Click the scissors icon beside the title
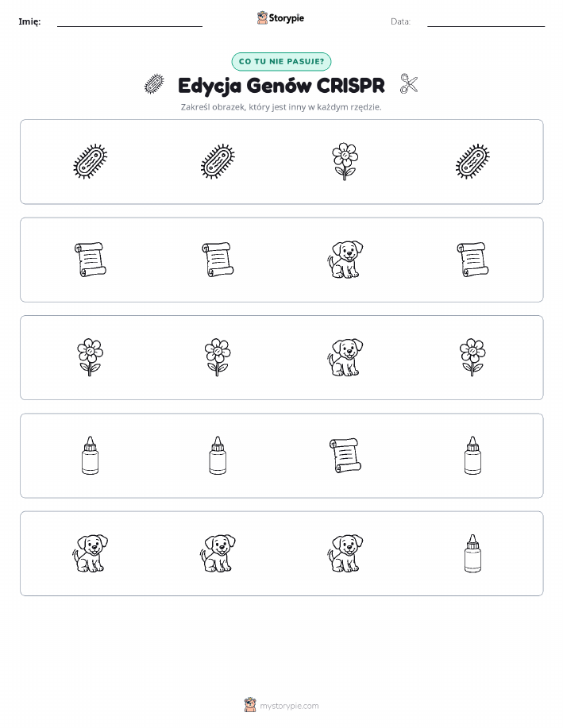The width and height of the screenshot is (563, 728). [409, 84]
